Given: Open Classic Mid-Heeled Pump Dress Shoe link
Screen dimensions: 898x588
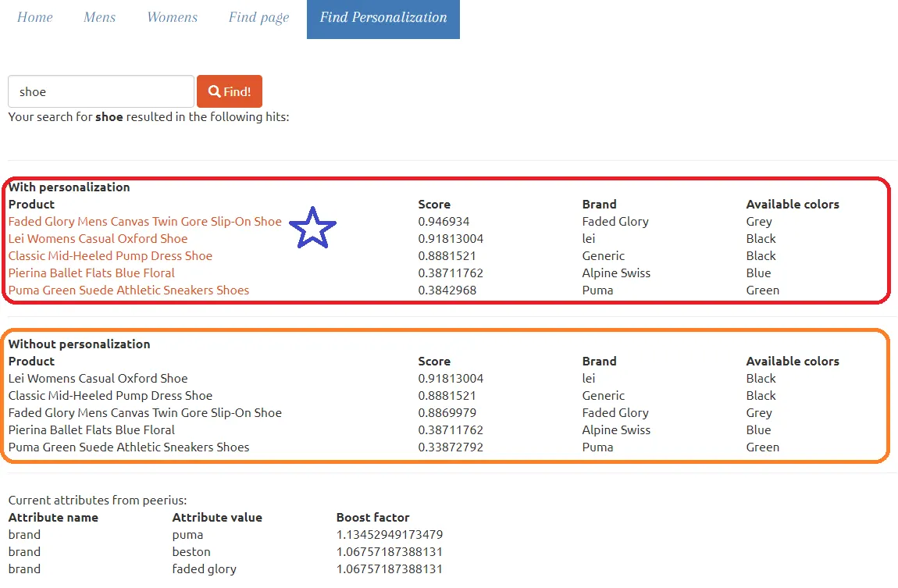Looking at the screenshot, I should pyautogui.click(x=111, y=256).
